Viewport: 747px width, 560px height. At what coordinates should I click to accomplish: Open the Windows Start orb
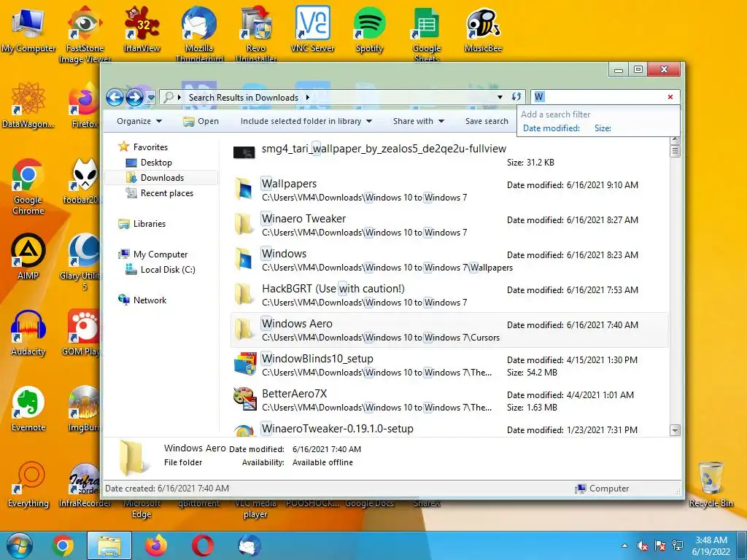pos(19,545)
